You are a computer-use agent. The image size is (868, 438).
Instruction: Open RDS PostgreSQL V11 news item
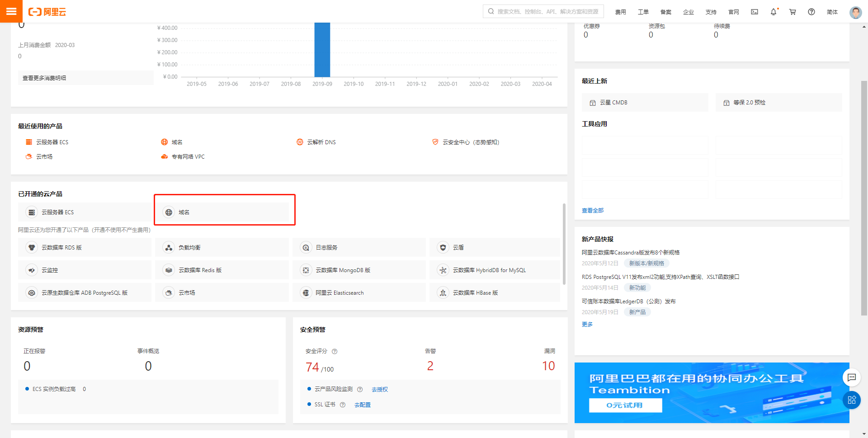coord(660,277)
